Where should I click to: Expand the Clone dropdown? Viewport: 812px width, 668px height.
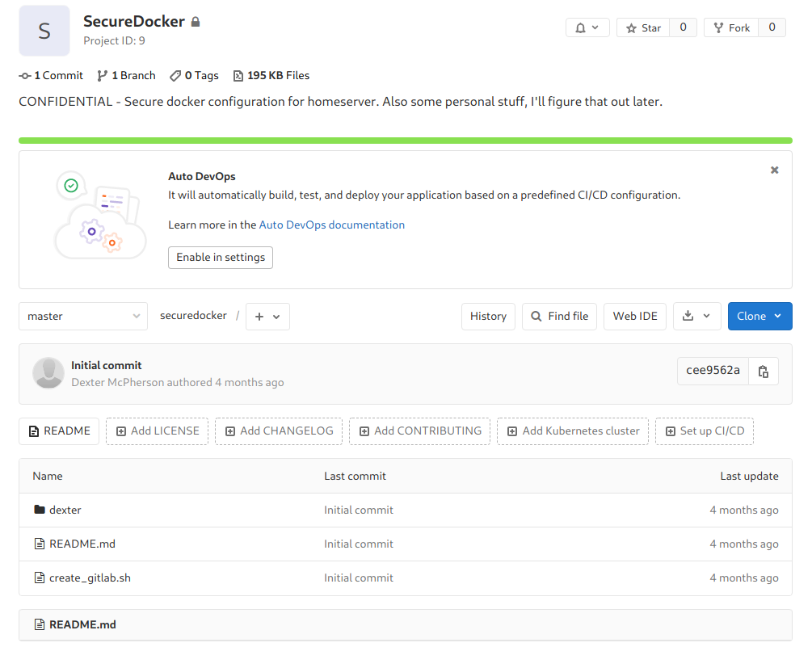pos(759,317)
